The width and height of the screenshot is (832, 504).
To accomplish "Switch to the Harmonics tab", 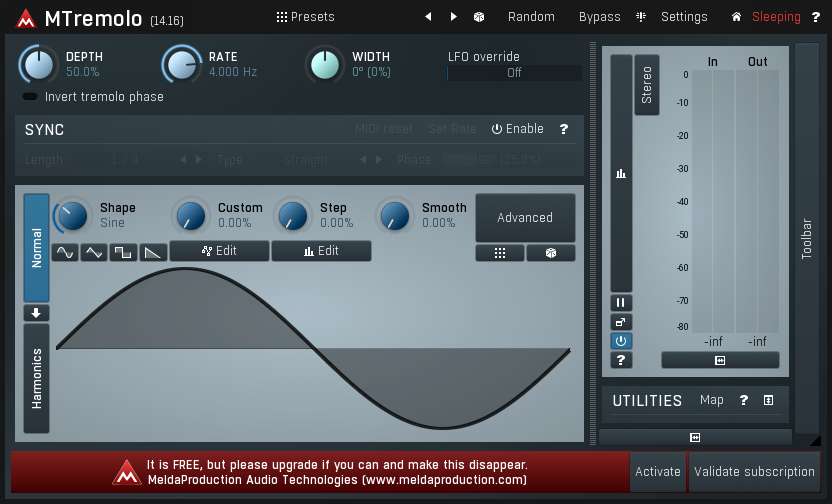I will [37, 378].
